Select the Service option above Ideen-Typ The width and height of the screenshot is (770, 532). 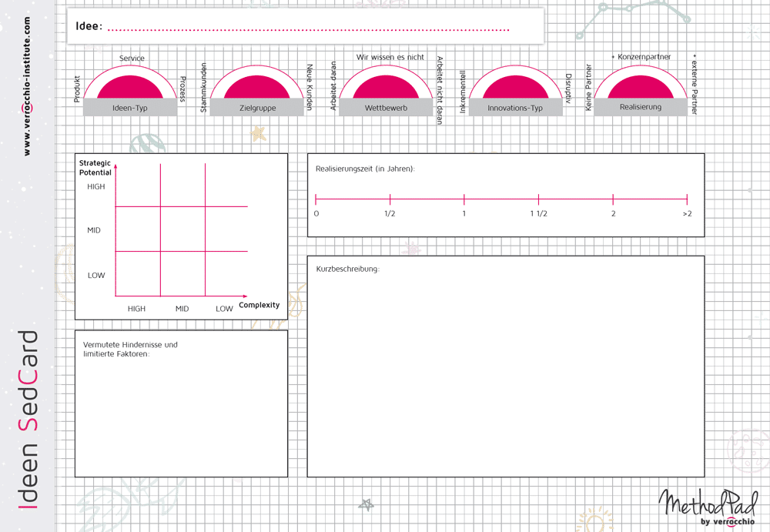point(132,59)
